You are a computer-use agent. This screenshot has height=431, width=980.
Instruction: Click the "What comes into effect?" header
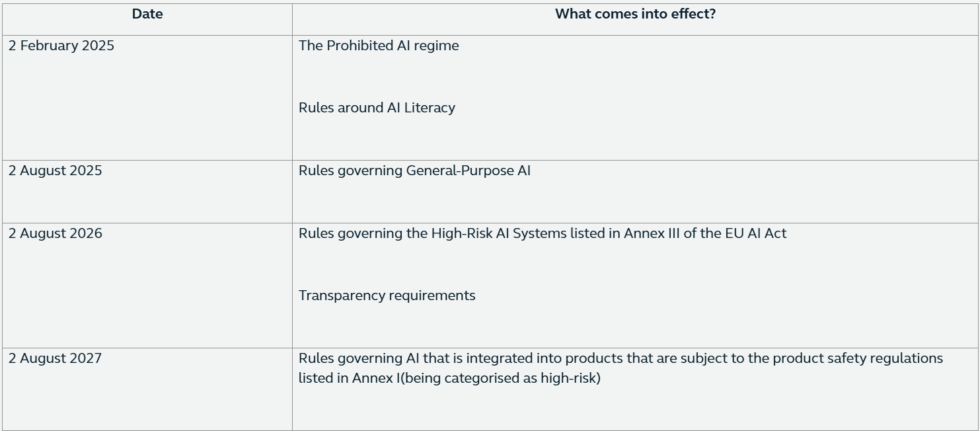(635, 14)
